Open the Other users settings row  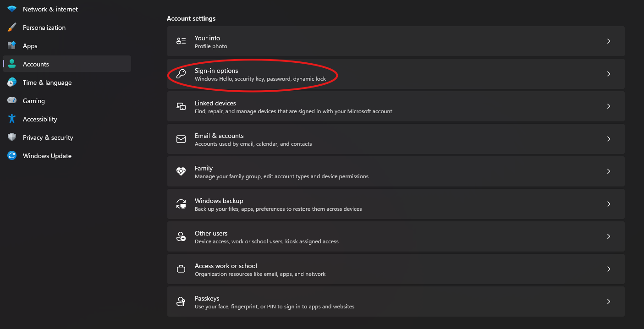click(x=396, y=236)
